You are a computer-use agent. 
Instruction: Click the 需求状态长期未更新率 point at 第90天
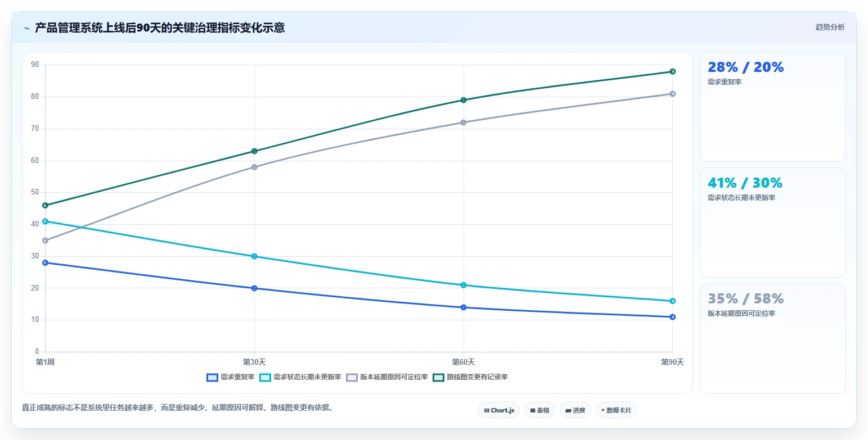tap(672, 301)
